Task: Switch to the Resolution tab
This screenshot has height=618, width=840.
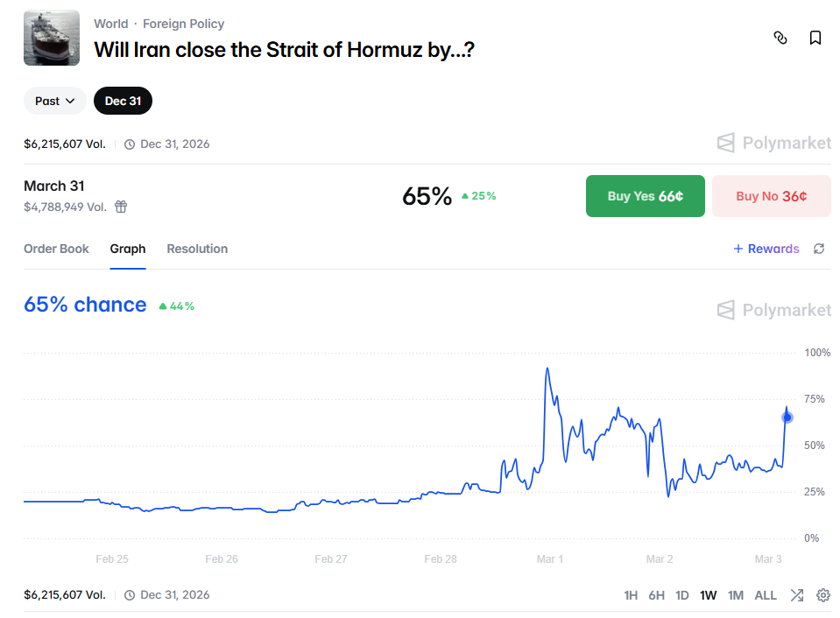Action: (x=197, y=249)
